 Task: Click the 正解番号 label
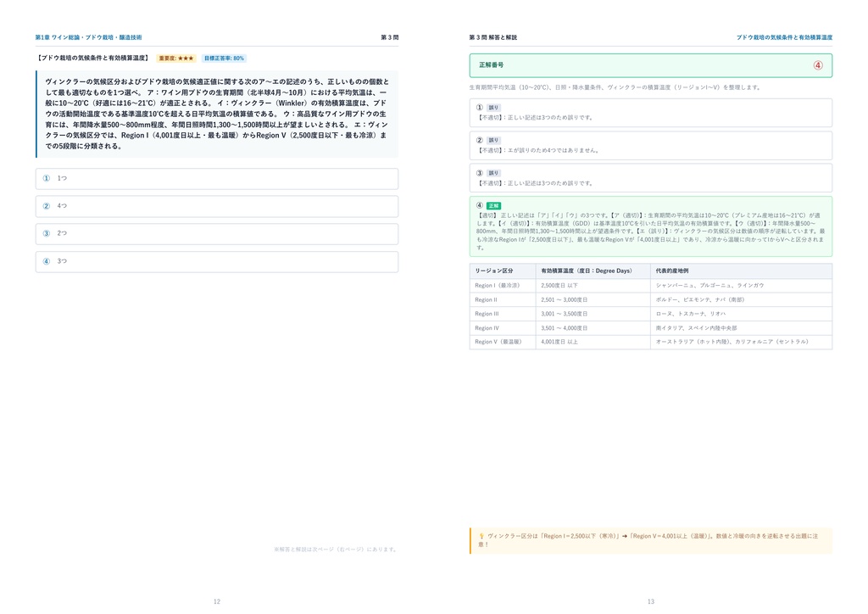pyautogui.click(x=492, y=65)
